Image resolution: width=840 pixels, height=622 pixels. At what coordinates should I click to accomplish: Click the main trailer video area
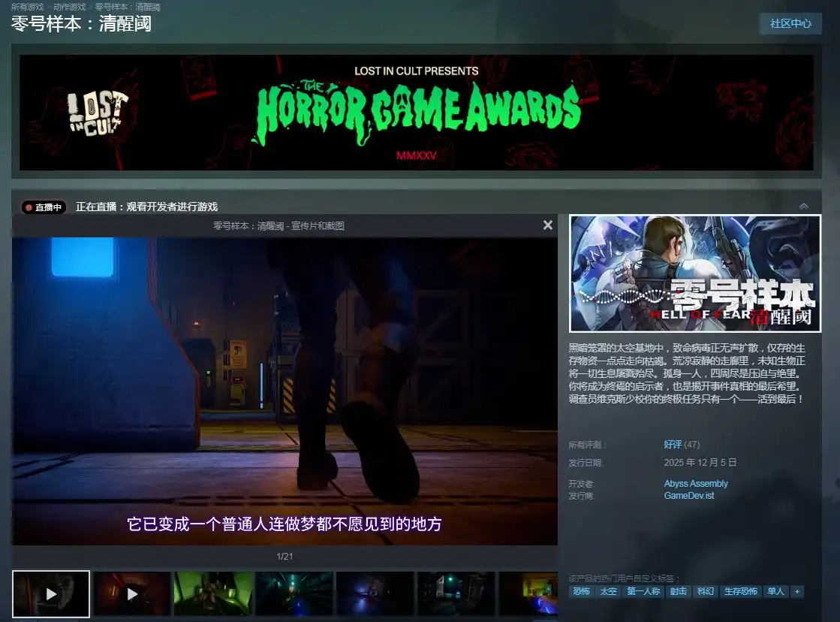[285, 391]
